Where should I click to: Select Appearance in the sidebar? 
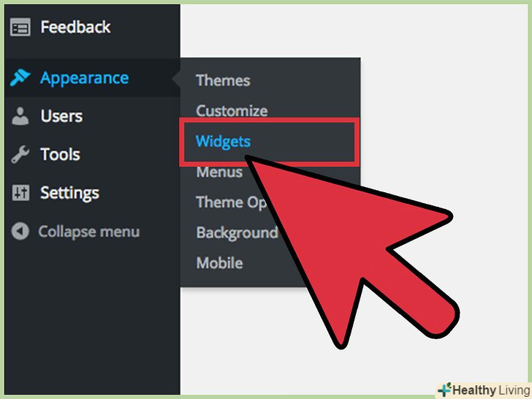point(84,78)
